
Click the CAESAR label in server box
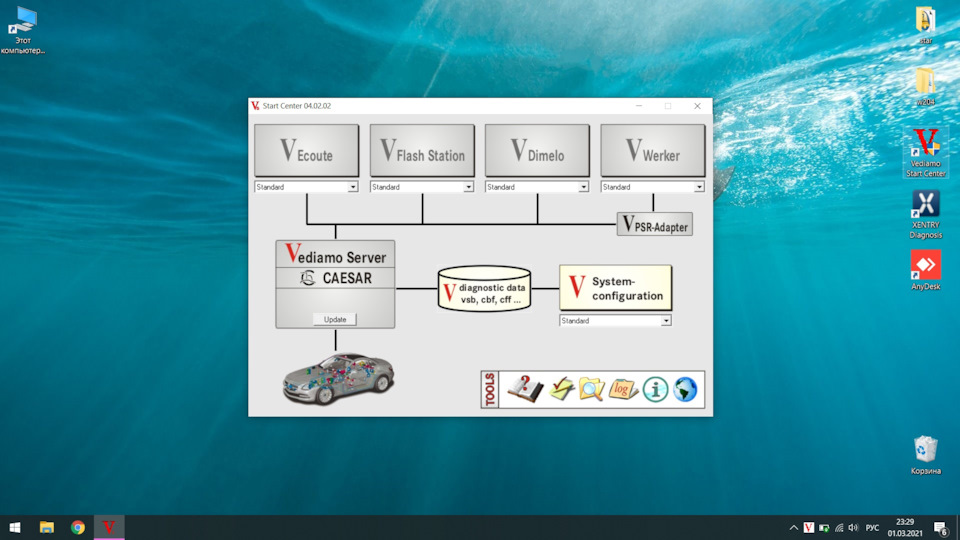pos(347,278)
